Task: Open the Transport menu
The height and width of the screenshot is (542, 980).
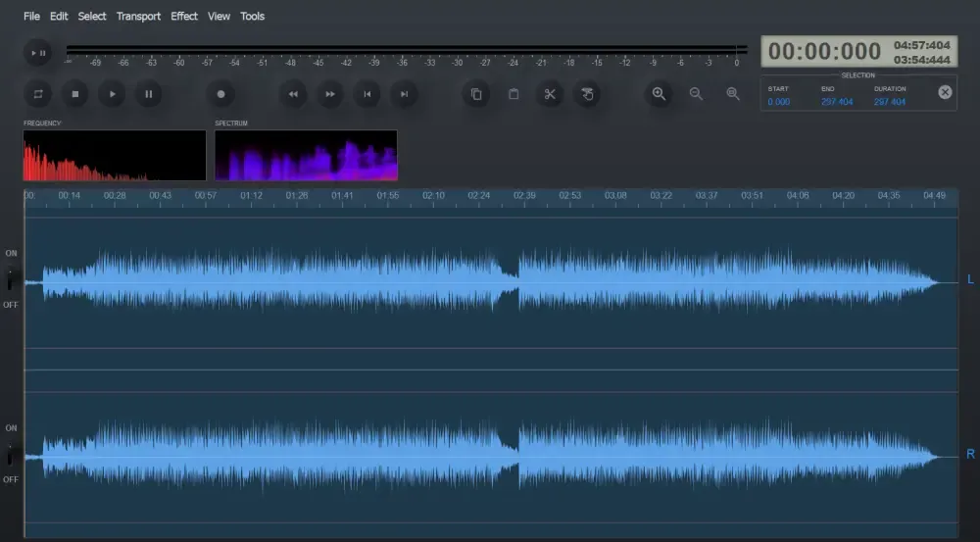Action: 138,17
